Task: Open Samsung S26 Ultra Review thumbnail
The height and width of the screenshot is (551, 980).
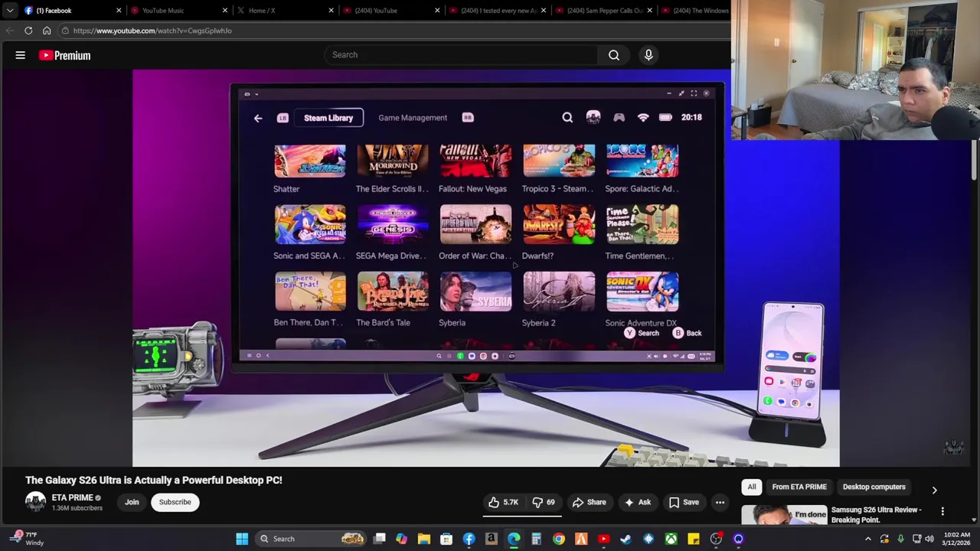Action: [784, 515]
